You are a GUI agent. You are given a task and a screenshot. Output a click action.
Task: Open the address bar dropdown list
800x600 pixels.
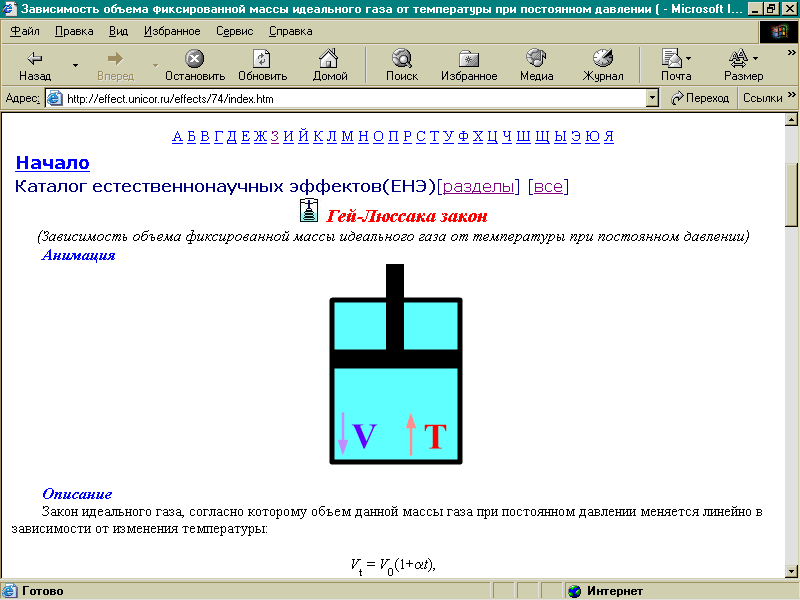652,98
